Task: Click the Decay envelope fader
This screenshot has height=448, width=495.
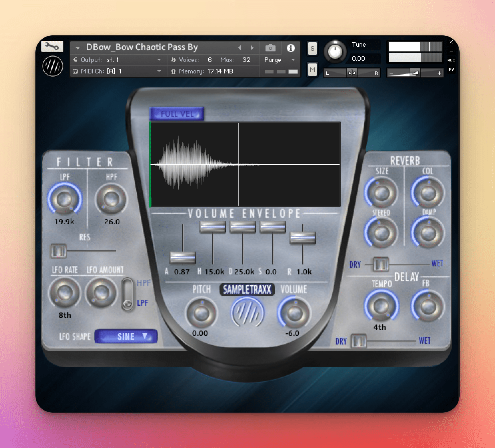Action: (x=243, y=227)
